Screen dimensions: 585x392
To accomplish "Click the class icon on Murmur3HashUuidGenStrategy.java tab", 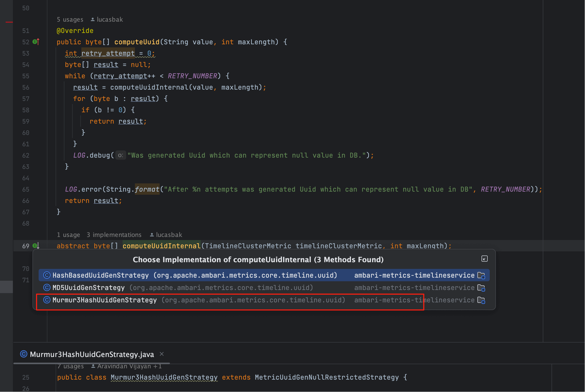I will pyautogui.click(x=23, y=354).
